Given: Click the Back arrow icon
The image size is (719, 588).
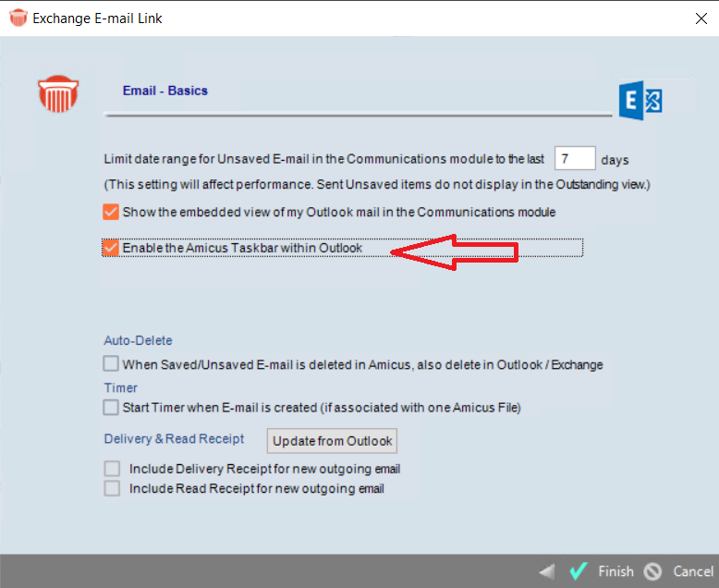Looking at the screenshot, I should (547, 571).
